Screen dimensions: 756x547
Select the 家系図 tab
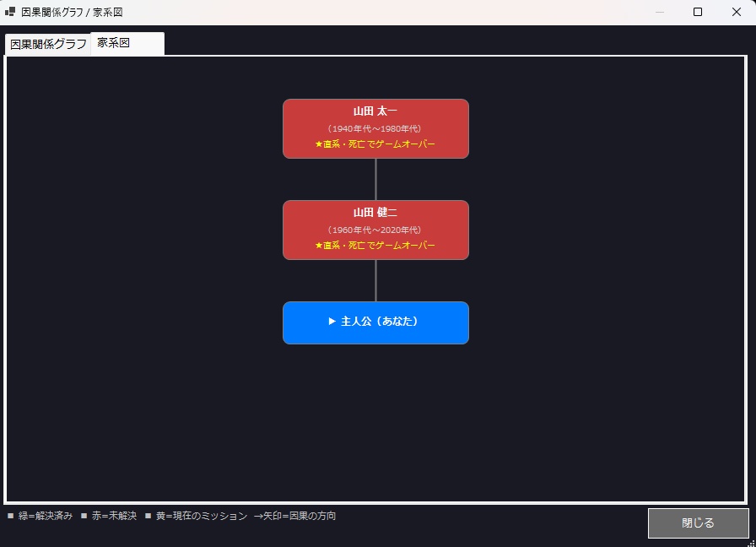(127, 43)
